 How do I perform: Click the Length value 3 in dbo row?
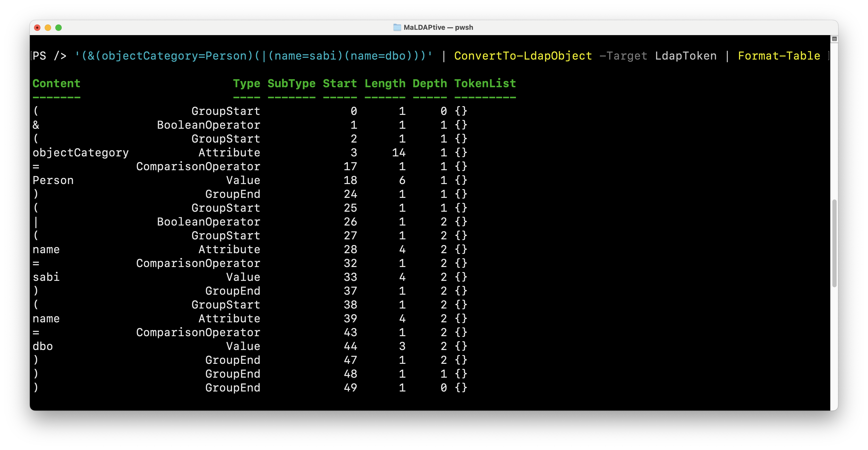click(x=402, y=346)
